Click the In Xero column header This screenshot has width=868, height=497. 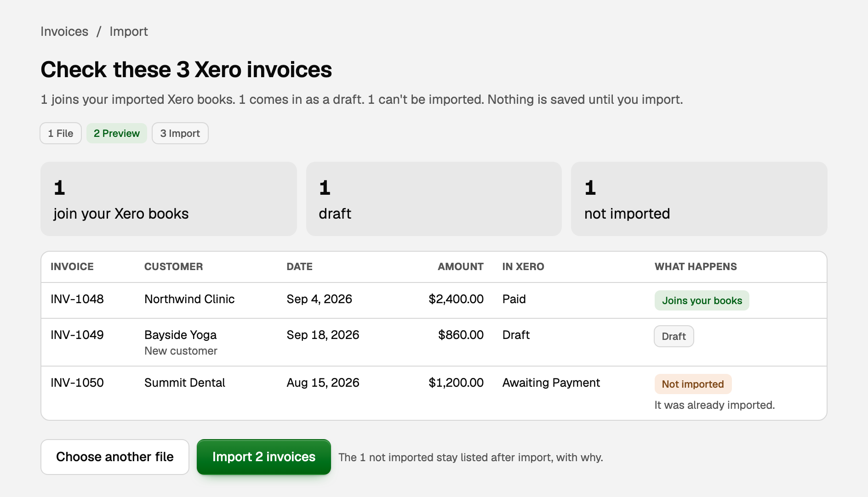coord(523,267)
